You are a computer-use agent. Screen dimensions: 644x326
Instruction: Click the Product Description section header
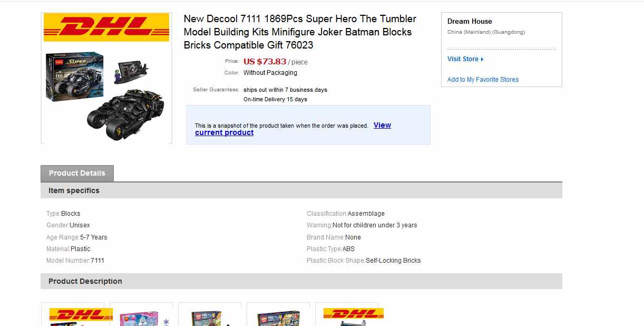point(85,281)
